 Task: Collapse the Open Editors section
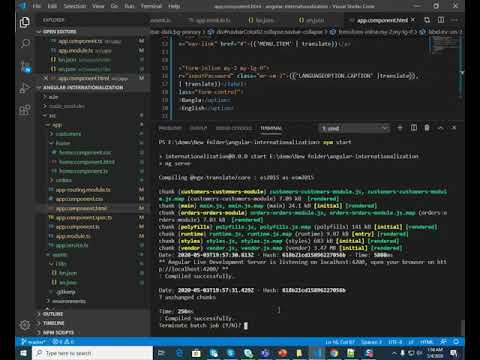pyautogui.click(x=59, y=32)
